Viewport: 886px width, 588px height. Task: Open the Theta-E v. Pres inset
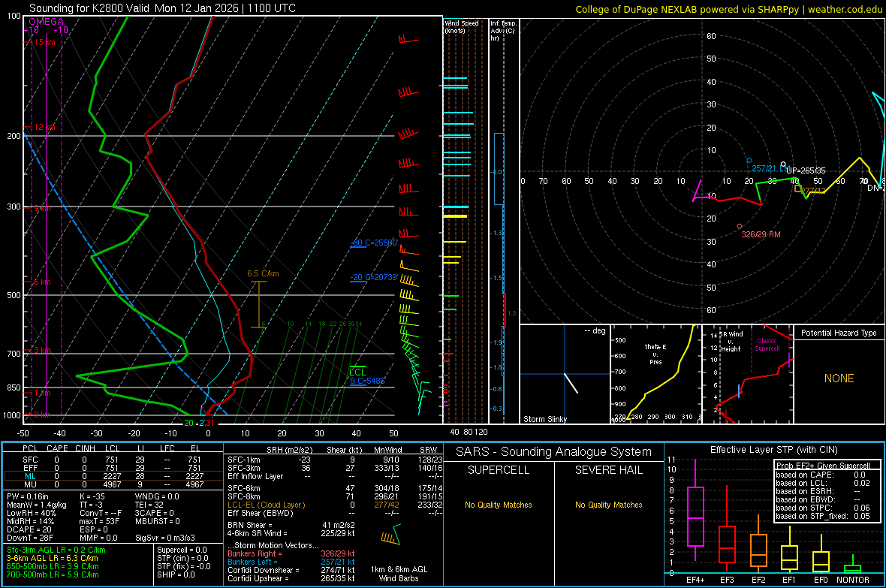coord(655,374)
